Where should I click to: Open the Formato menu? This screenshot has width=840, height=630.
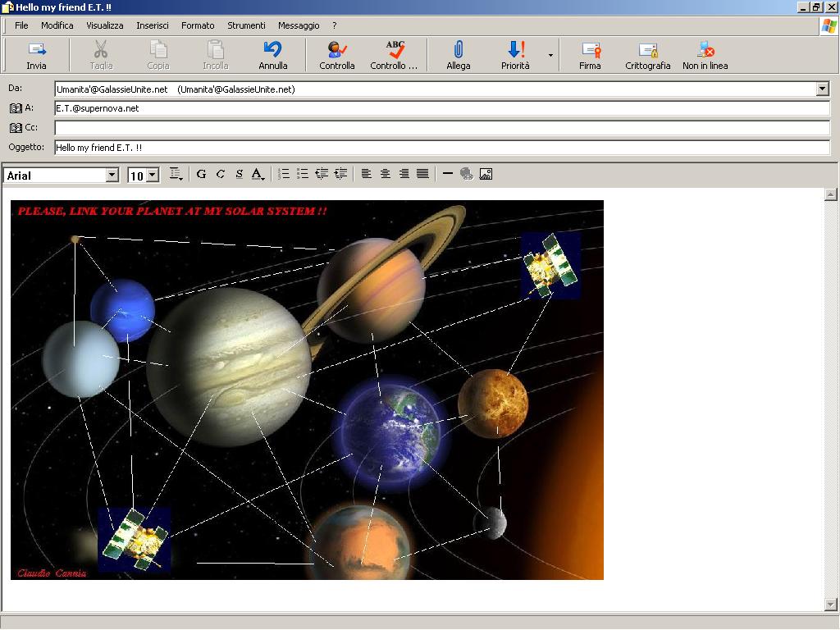pos(198,25)
